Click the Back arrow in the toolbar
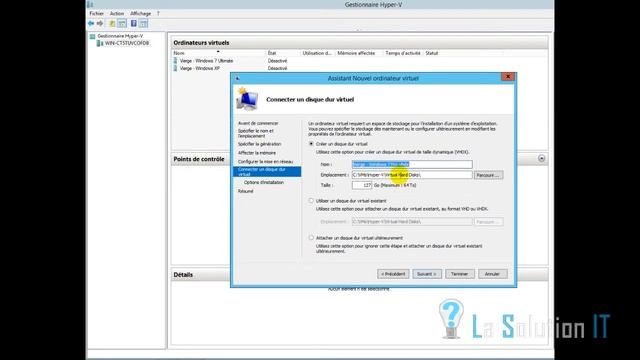640x360 pixels. pos(91,24)
